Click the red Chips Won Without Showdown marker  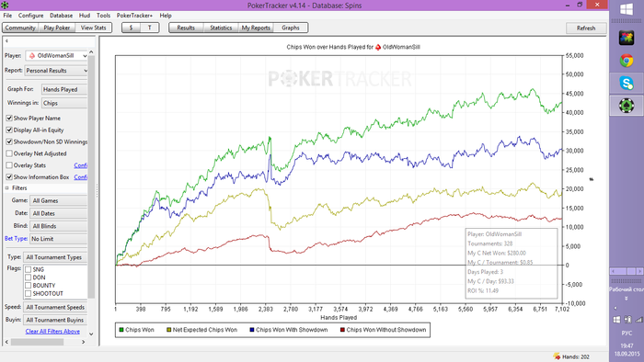(x=342, y=330)
